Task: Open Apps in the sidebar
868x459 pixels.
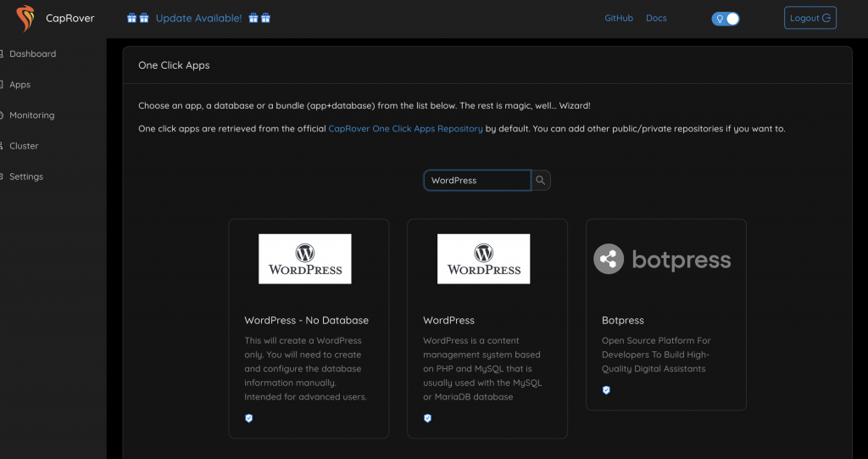Action: point(20,84)
